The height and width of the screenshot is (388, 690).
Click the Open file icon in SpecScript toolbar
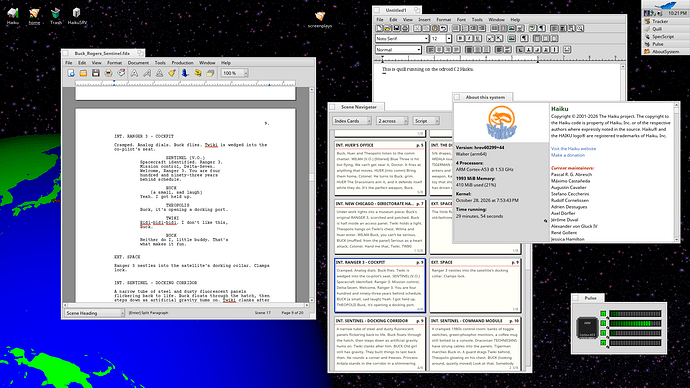point(83,73)
